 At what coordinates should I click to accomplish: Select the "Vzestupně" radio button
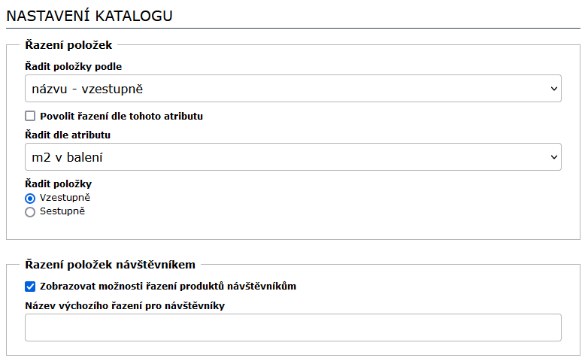click(x=30, y=198)
